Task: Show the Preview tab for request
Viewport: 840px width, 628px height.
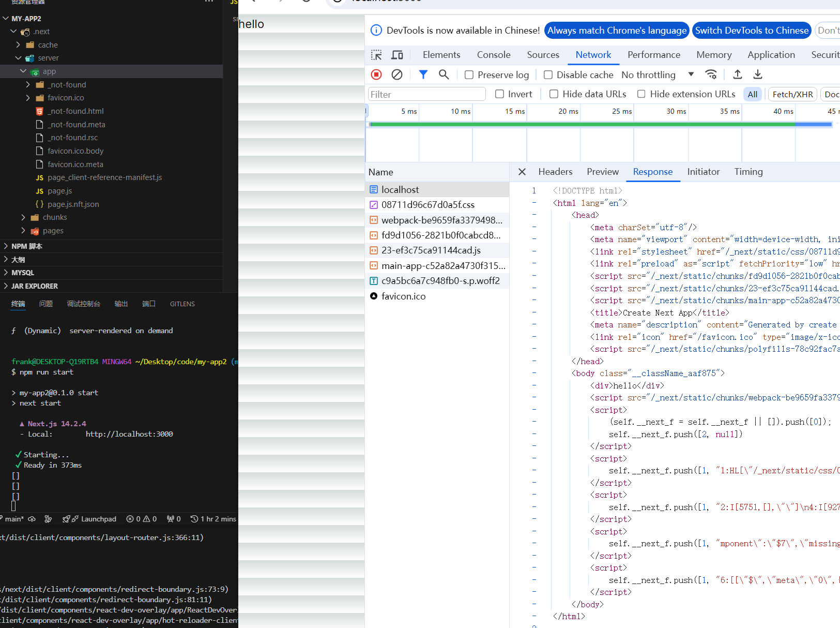Action: click(603, 172)
